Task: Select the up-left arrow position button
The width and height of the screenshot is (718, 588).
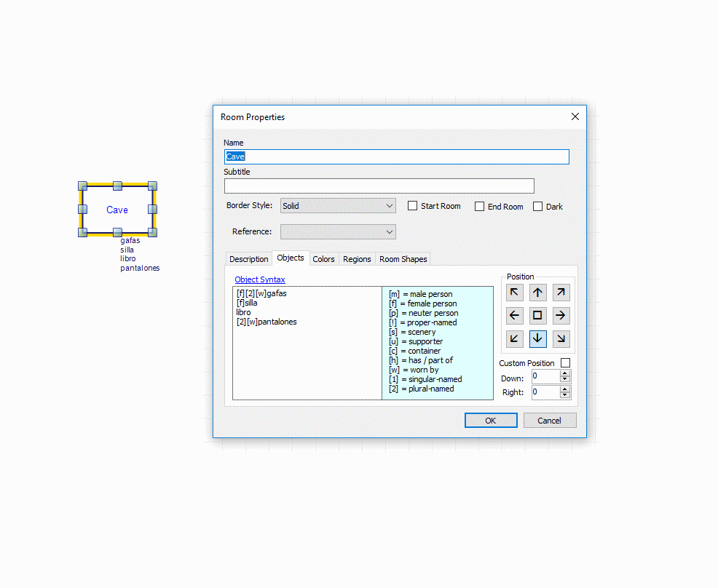Action: tap(515, 293)
